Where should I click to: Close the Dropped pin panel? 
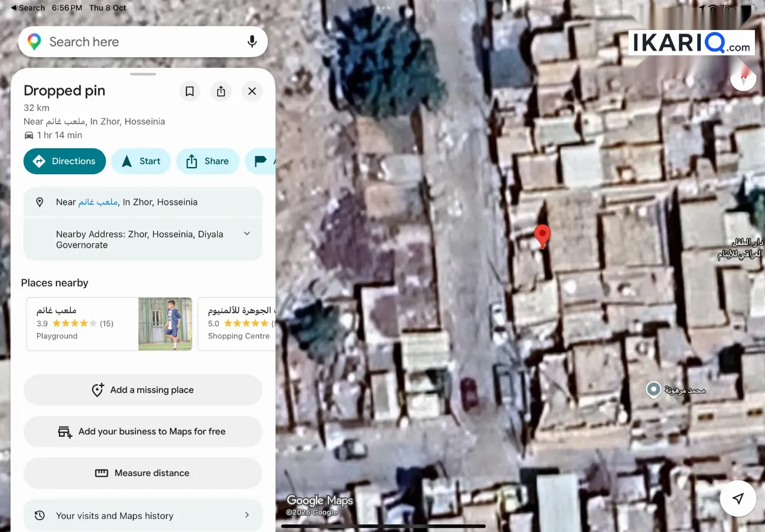(252, 91)
